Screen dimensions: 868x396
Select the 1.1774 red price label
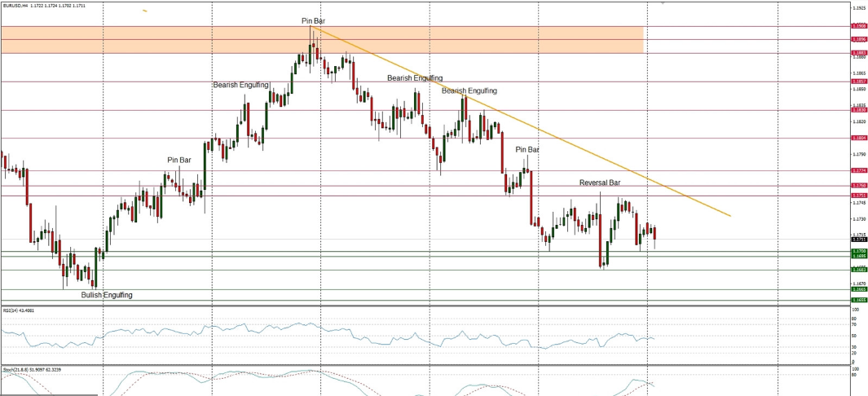(858, 170)
